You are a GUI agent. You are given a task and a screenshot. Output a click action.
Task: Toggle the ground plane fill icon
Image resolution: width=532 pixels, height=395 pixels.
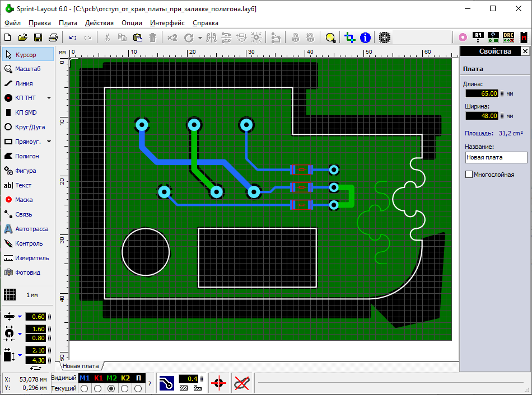(167, 383)
